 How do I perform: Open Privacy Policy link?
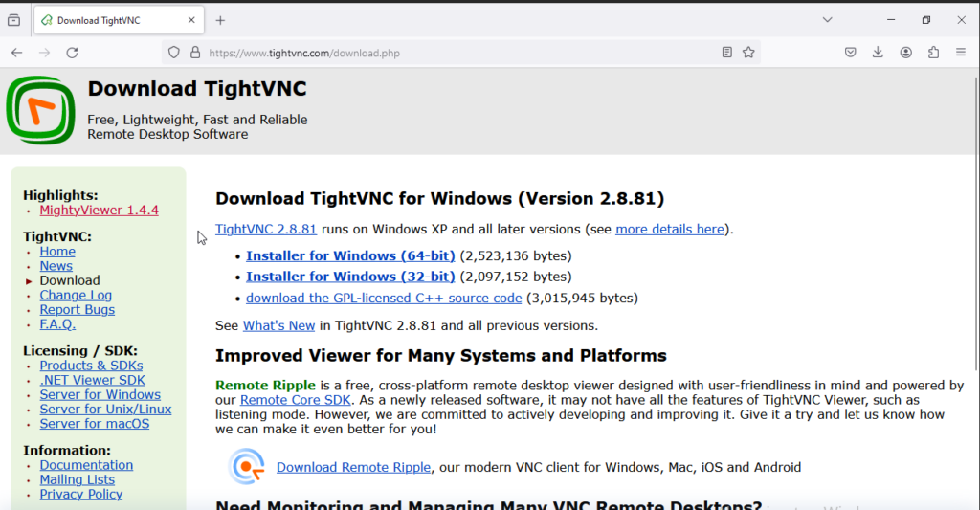(81, 494)
